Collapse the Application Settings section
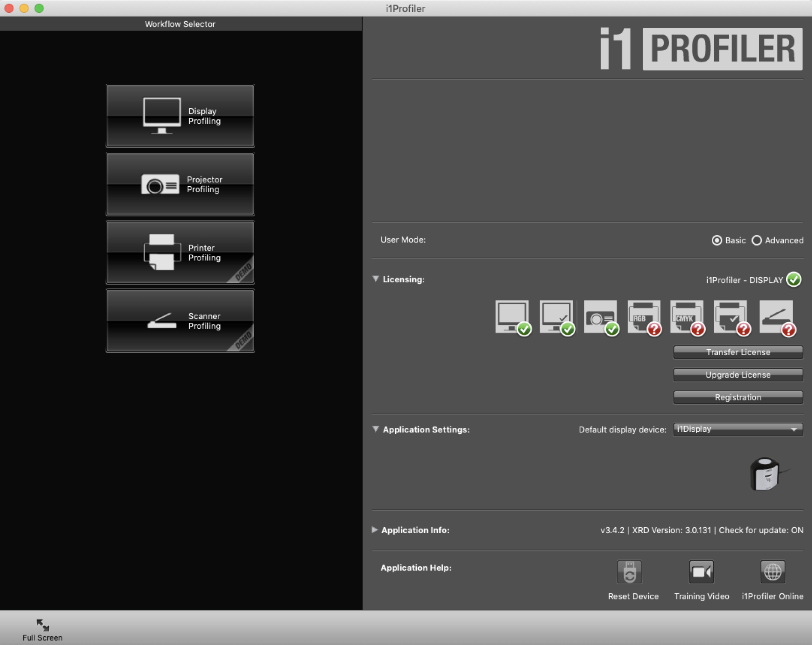 (x=376, y=429)
